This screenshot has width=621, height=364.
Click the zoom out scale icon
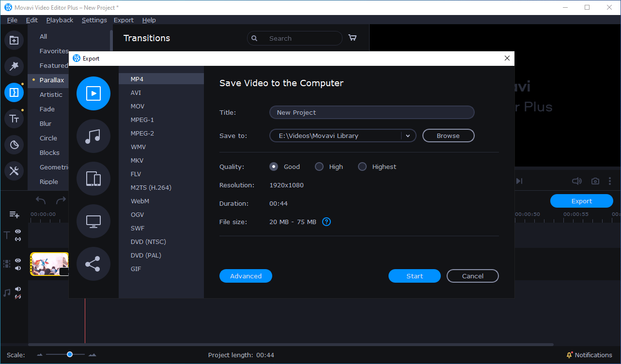40,355
